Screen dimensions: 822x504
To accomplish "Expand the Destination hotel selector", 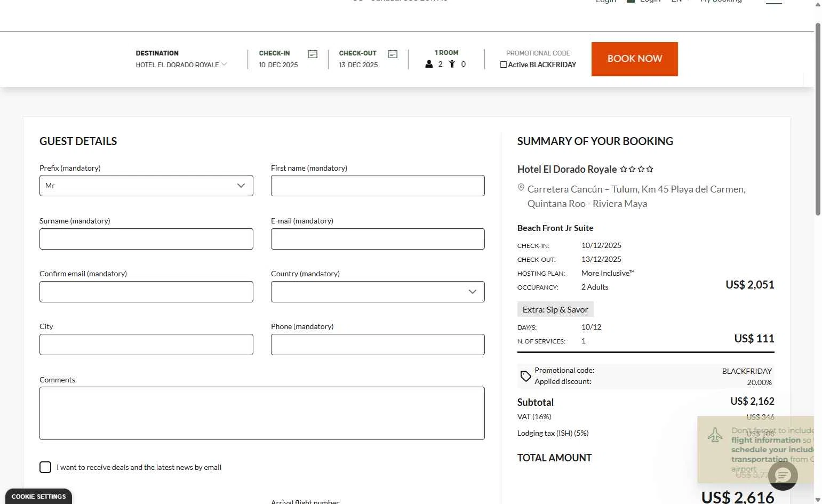I will pyautogui.click(x=181, y=65).
